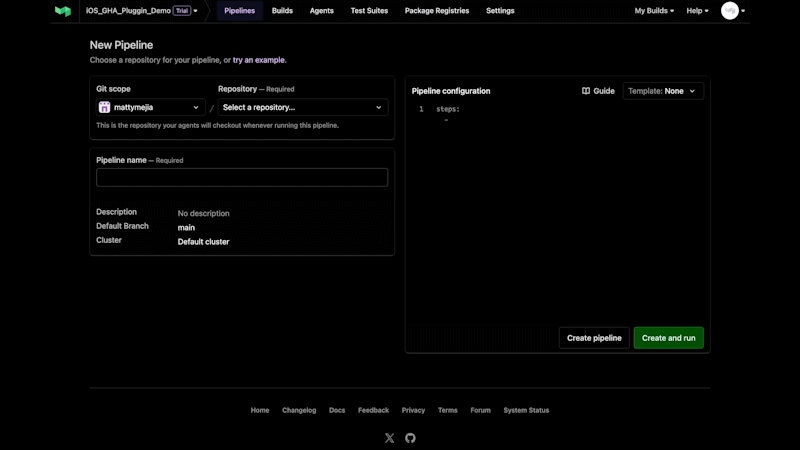Open the GitHub footer icon
Screen dimensions: 800x450
[x=410, y=438]
